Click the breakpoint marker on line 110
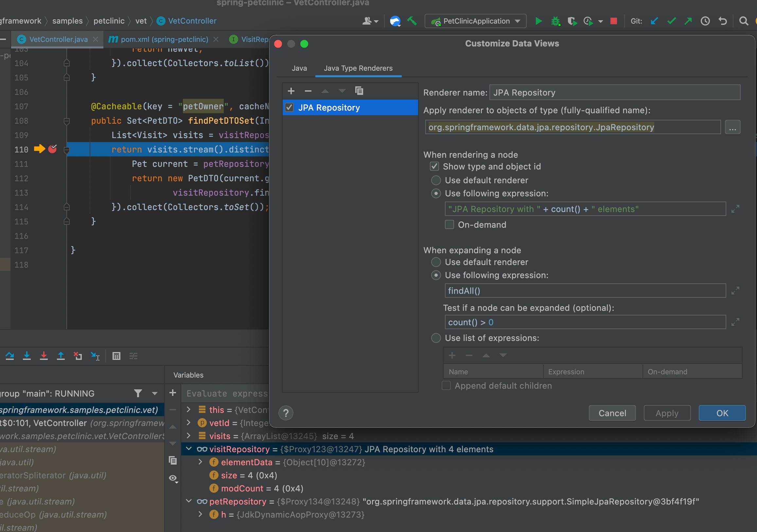This screenshot has width=757, height=532. click(x=52, y=149)
